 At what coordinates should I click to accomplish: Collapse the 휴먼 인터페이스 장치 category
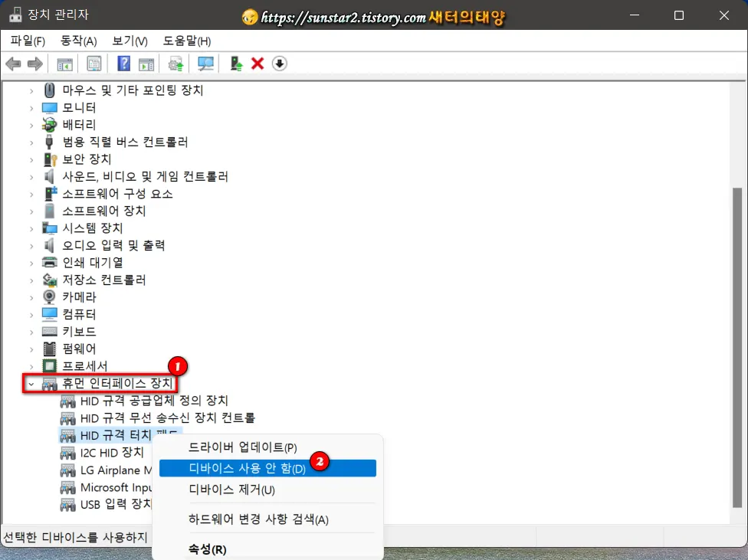point(31,383)
